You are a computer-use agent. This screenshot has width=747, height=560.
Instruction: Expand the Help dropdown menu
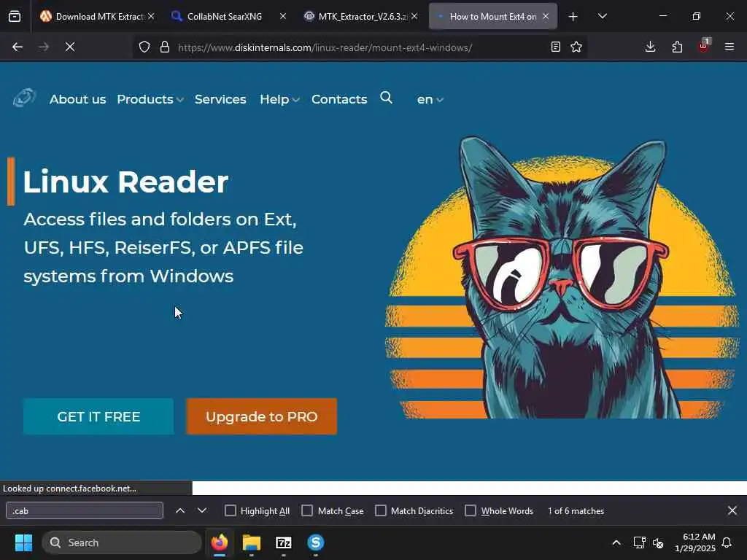tap(279, 99)
